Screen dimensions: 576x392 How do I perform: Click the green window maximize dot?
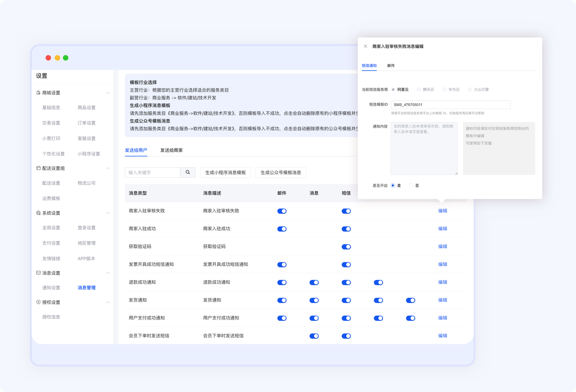[x=66, y=58]
